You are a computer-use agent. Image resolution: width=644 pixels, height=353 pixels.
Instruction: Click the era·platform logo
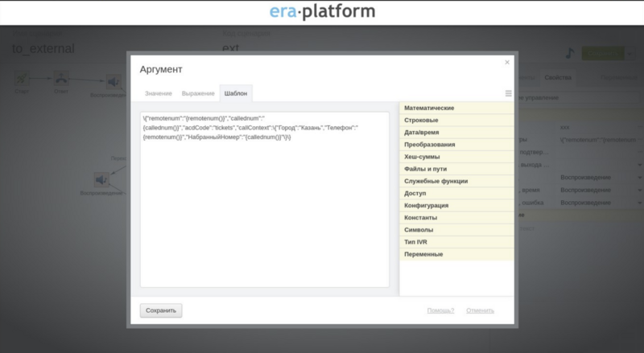tap(322, 11)
